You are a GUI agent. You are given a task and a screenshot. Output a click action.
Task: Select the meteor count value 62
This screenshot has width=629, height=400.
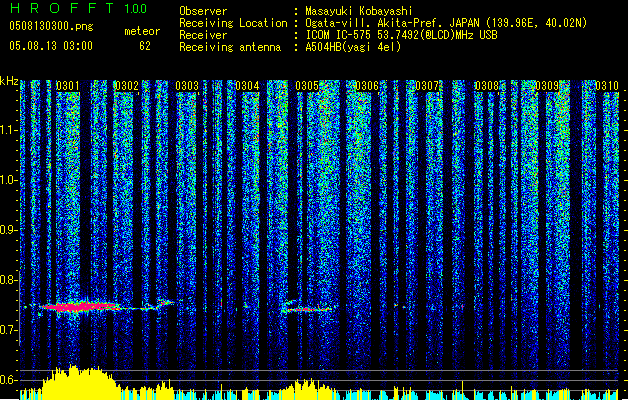click(145, 46)
